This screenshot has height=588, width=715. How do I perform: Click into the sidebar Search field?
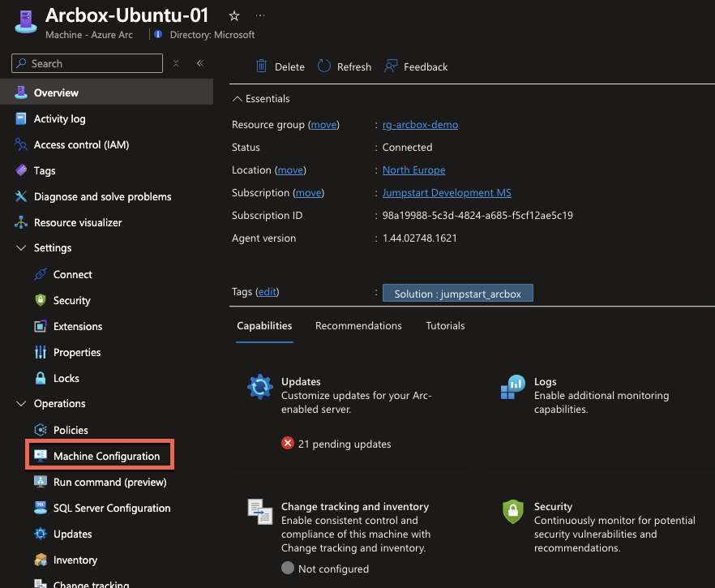pos(87,63)
